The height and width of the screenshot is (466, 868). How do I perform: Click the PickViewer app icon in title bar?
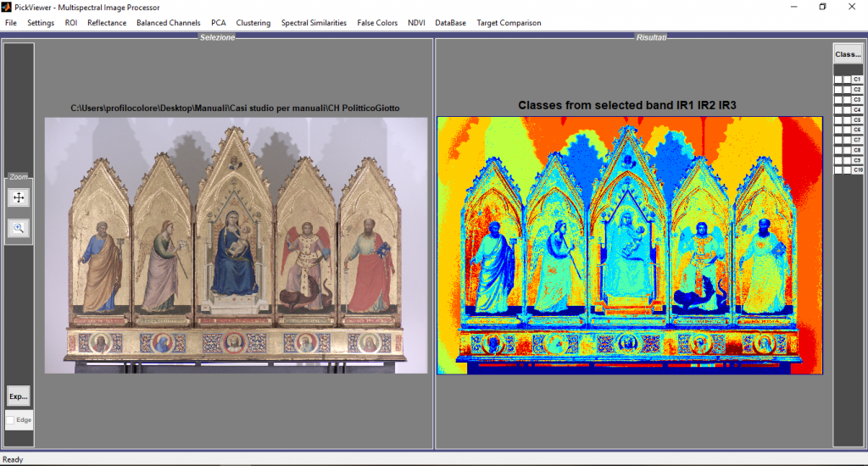click(x=6, y=7)
